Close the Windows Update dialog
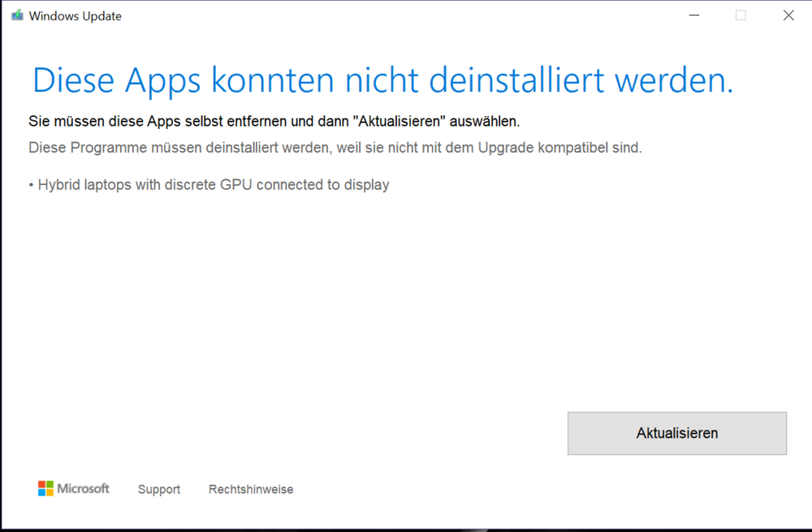The height and width of the screenshot is (532, 812). [788, 15]
